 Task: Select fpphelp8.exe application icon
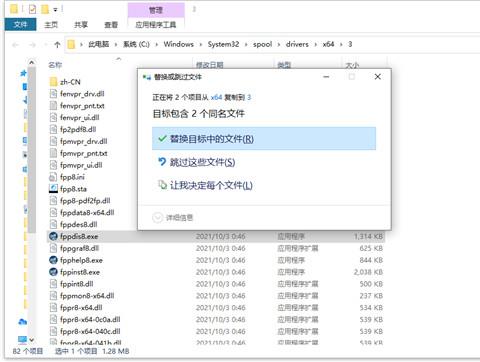click(x=53, y=260)
